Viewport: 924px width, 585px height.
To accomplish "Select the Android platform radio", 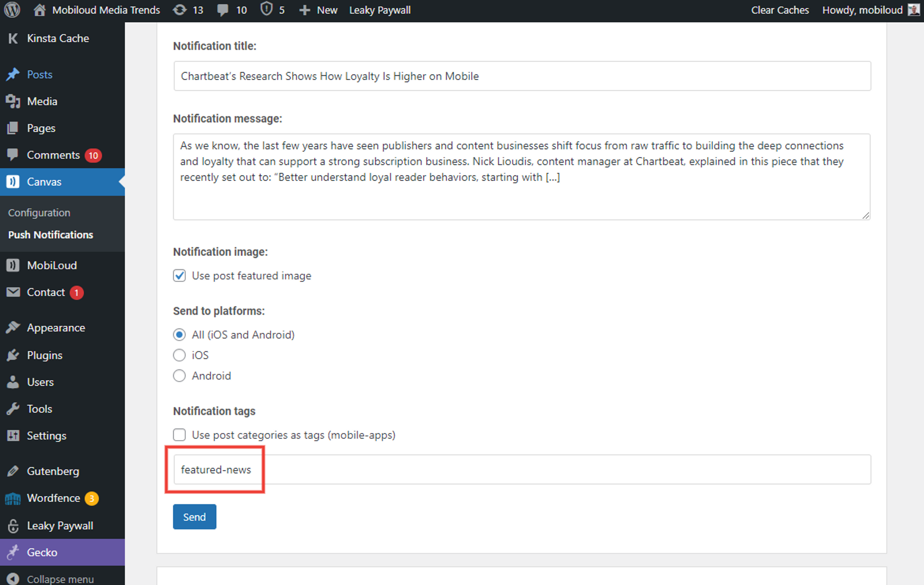I will coord(179,376).
